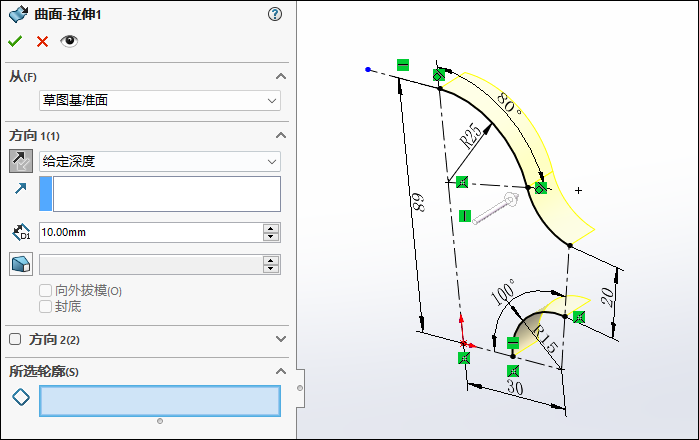Image resolution: width=699 pixels, height=440 pixels.
Task: Click the 89 length dimension
Action: click(418, 202)
